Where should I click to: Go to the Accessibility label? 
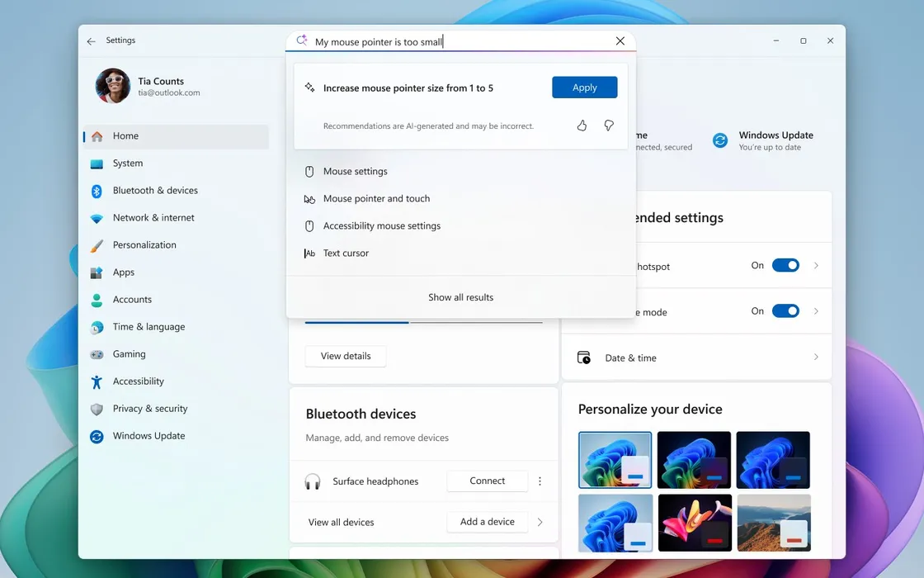pos(139,381)
